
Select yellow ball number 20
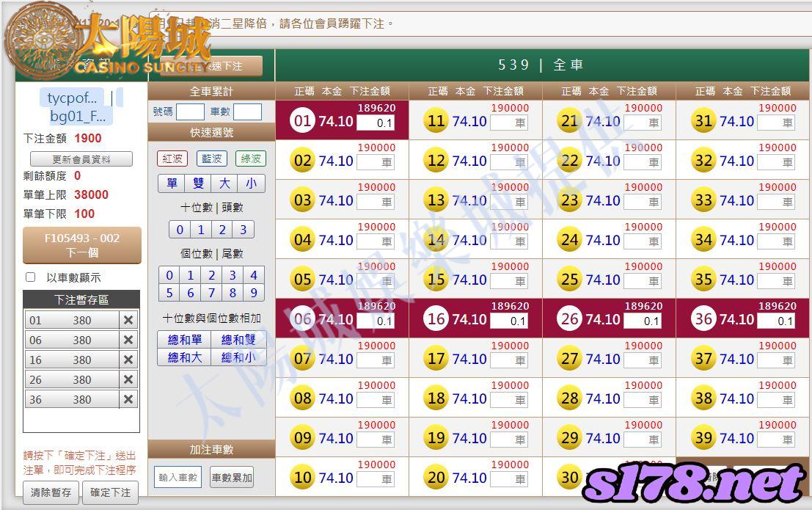pyautogui.click(x=436, y=478)
